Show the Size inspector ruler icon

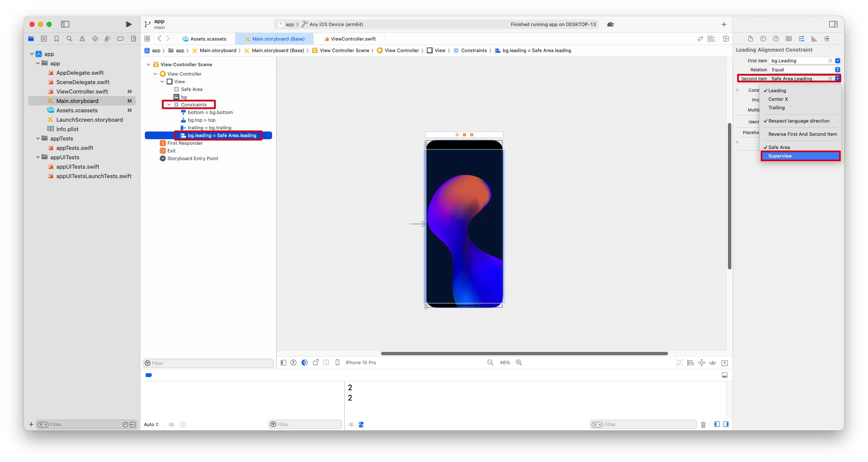coord(814,39)
